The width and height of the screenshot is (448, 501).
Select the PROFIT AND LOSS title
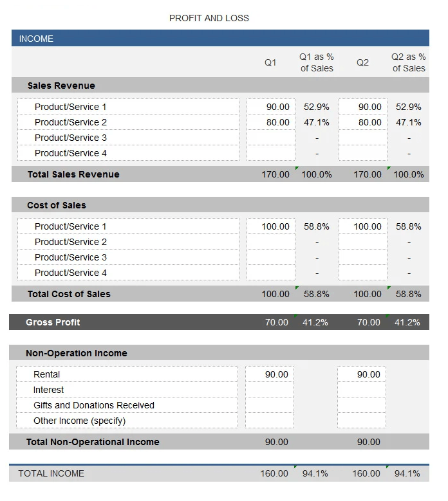pos(209,18)
